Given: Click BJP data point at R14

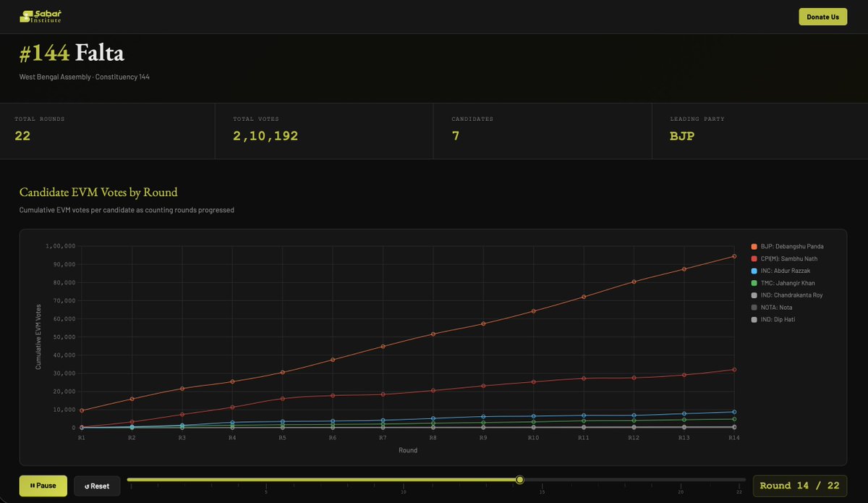Looking at the screenshot, I should [x=733, y=256].
